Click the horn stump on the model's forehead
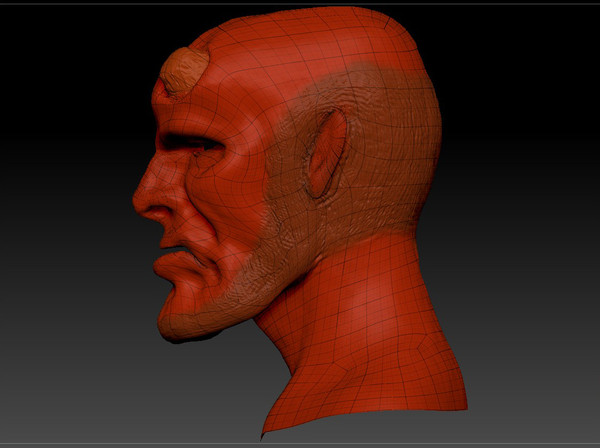Viewport: 600px width, 448px height. pos(184,71)
